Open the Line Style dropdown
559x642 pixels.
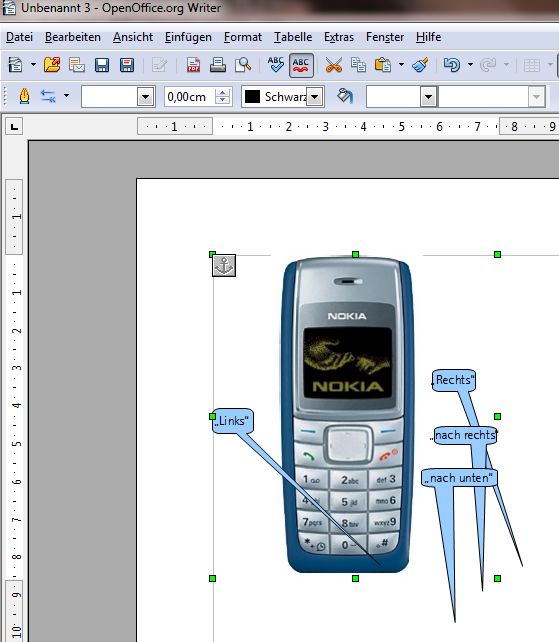[145, 97]
